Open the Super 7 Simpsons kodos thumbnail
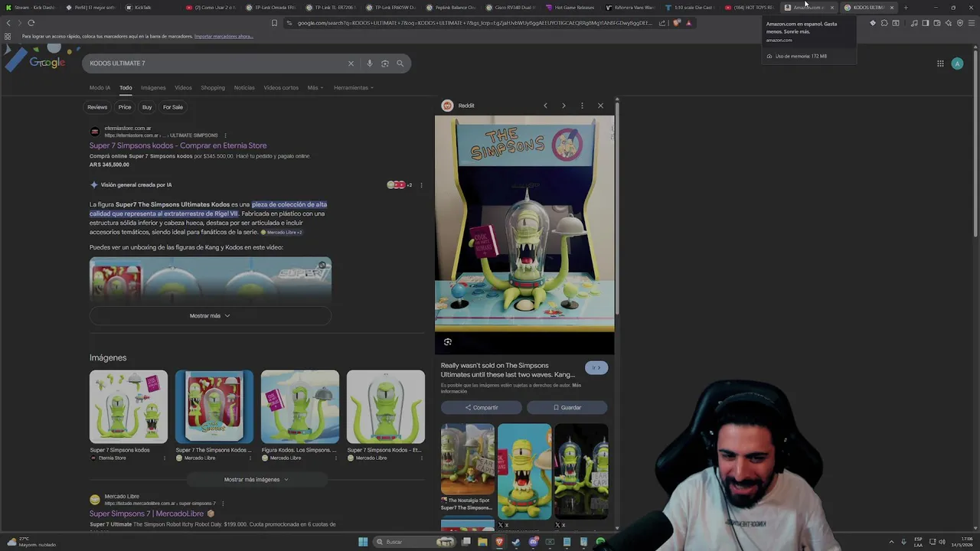Viewport: 980px width, 551px height. click(x=129, y=407)
